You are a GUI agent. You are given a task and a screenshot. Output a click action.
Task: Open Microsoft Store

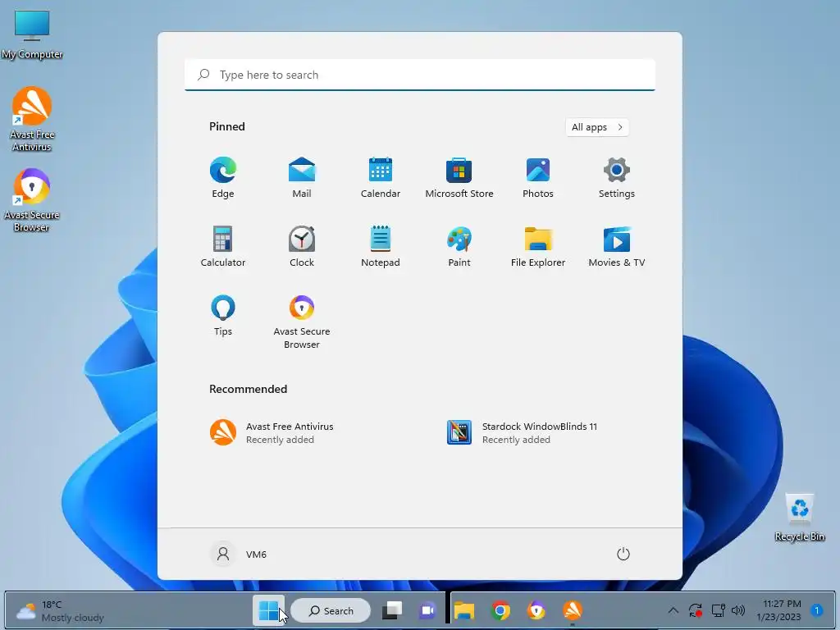(459, 178)
